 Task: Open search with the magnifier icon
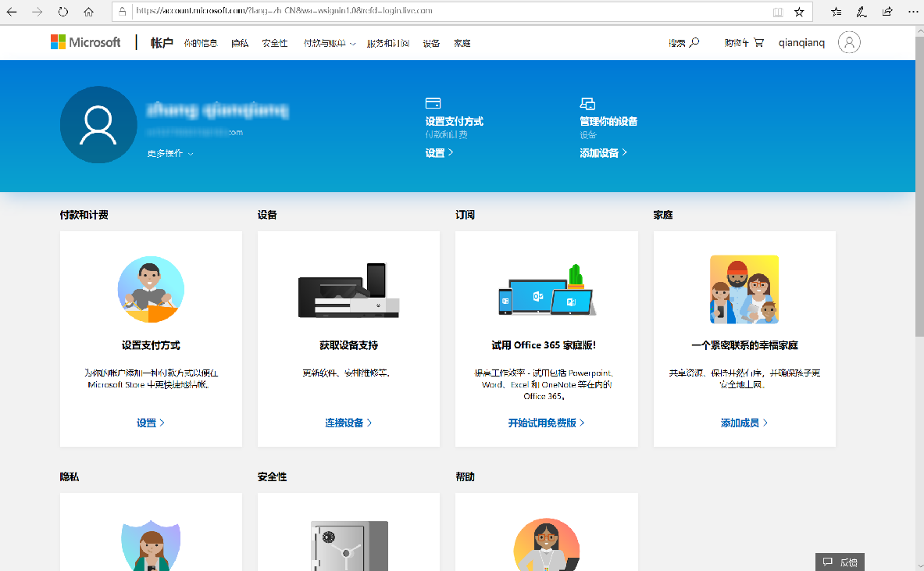point(694,42)
